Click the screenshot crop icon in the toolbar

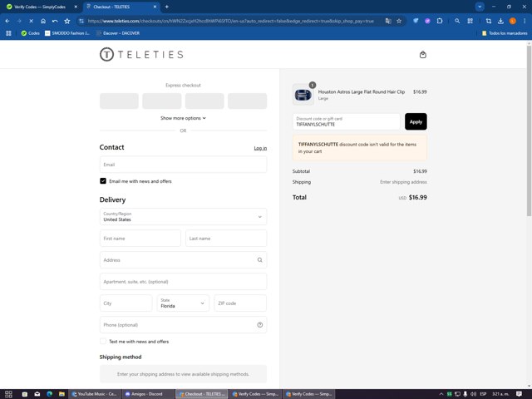489,21
